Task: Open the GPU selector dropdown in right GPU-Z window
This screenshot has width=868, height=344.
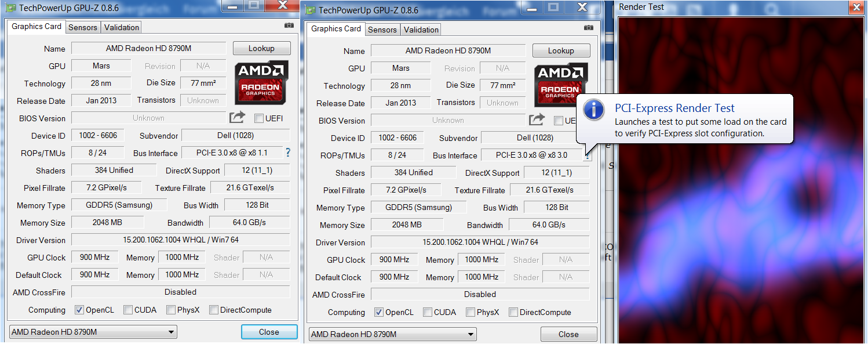Action: tap(392, 334)
